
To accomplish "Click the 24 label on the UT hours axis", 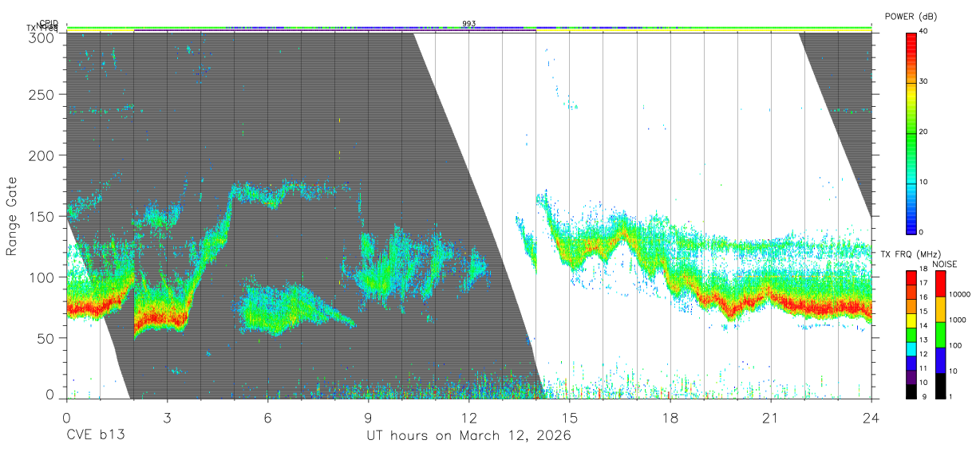I will tap(871, 417).
